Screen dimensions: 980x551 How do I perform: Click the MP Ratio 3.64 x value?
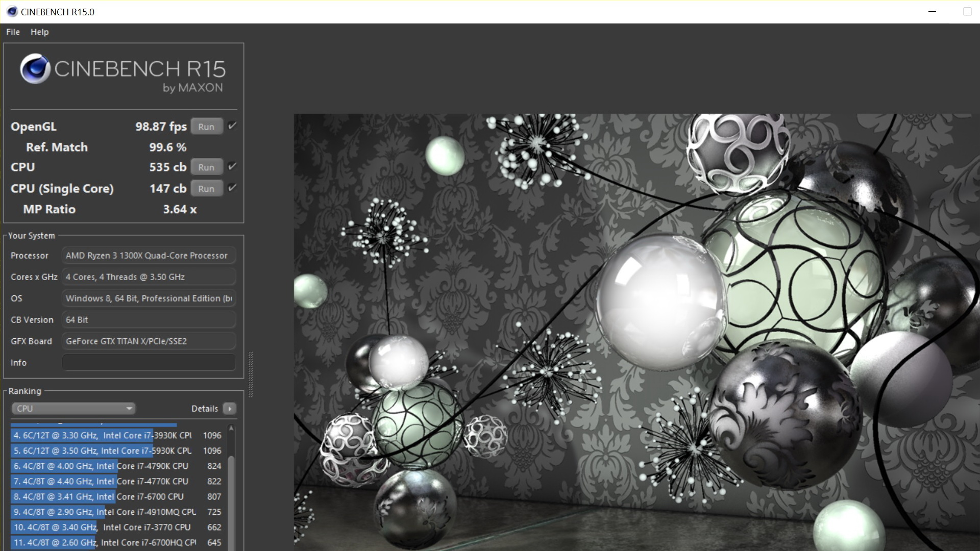(180, 209)
